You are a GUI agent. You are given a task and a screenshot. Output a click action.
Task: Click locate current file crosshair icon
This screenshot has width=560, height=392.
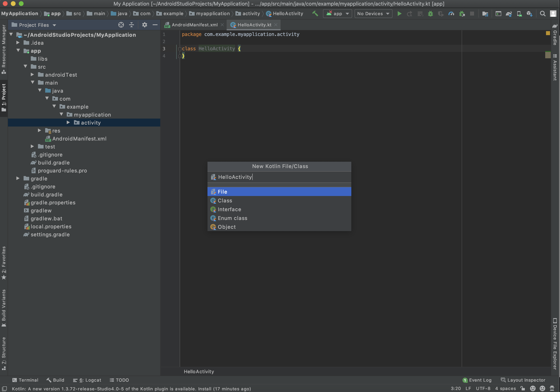click(121, 25)
